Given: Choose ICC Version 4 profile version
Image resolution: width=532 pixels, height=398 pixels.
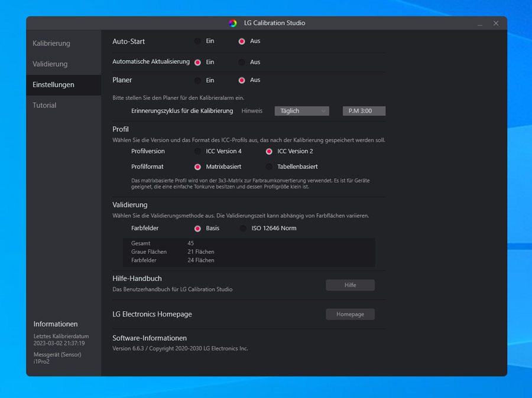Looking at the screenshot, I should tap(197, 152).
